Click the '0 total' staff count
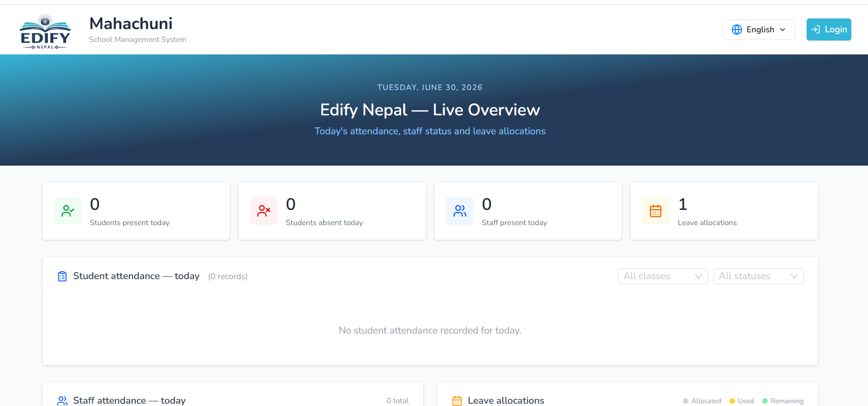The width and height of the screenshot is (868, 406). (398, 400)
